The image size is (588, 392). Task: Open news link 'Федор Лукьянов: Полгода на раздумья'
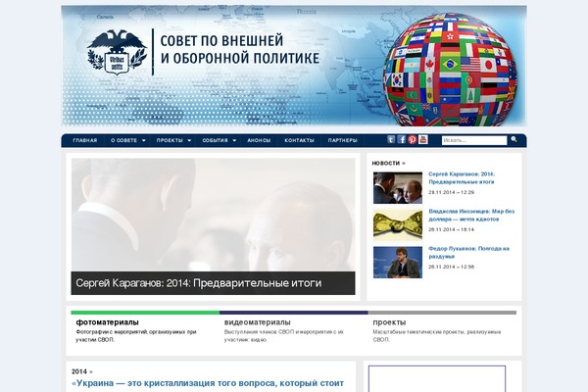468,252
